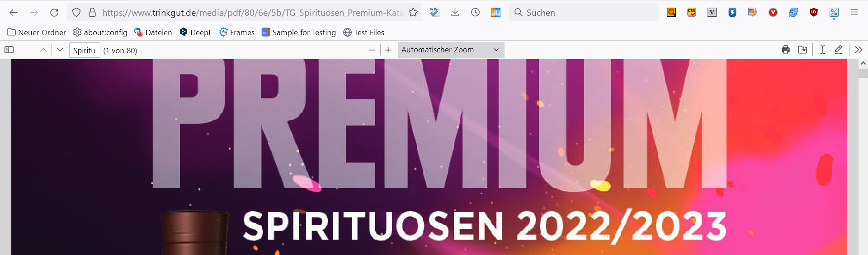Go to previous PDF page

43,50
